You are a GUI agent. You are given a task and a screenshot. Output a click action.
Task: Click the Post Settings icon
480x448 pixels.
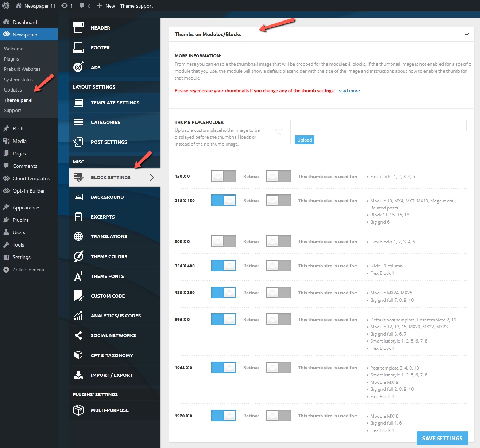point(78,142)
